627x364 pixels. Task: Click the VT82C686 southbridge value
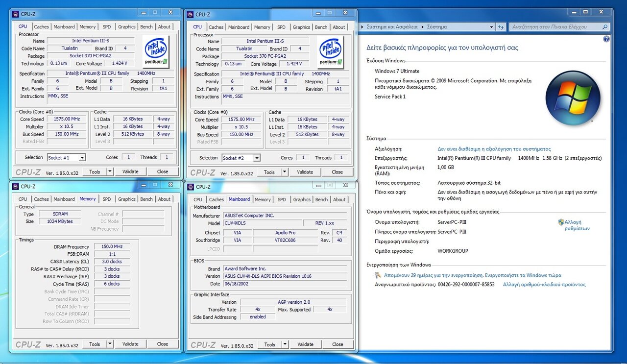286,240
